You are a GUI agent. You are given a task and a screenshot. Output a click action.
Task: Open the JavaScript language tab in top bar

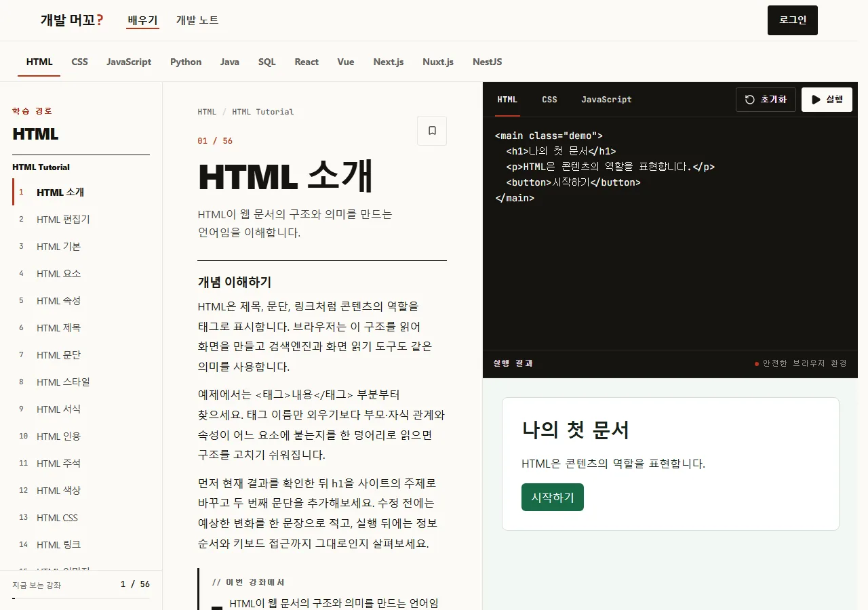[x=129, y=62]
